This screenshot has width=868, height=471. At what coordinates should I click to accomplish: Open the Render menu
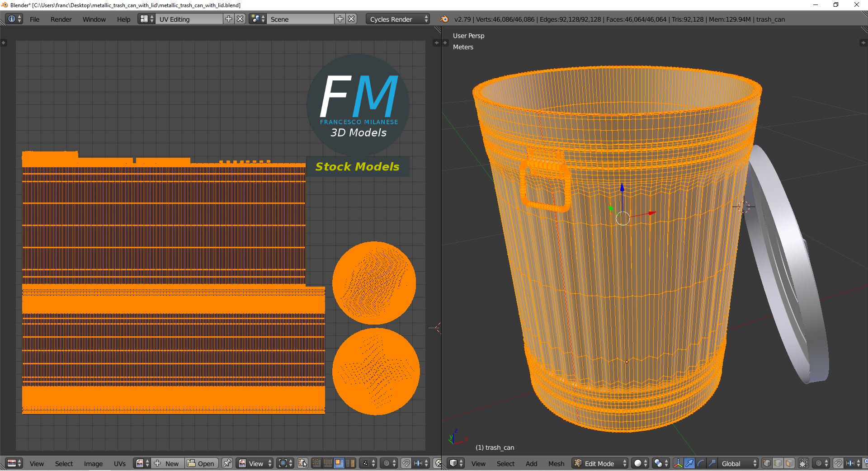tap(61, 19)
